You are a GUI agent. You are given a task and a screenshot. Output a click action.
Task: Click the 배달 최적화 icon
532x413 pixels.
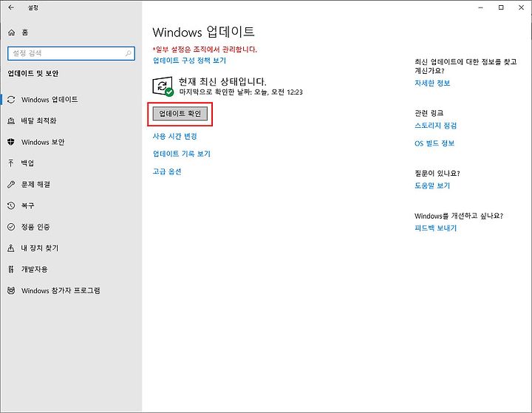pyautogui.click(x=11, y=121)
